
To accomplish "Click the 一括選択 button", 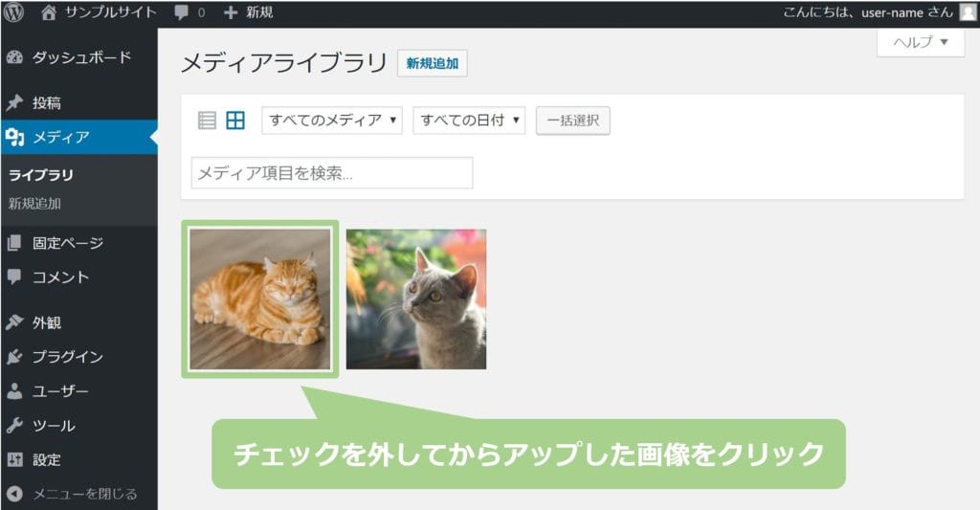I will [x=573, y=121].
